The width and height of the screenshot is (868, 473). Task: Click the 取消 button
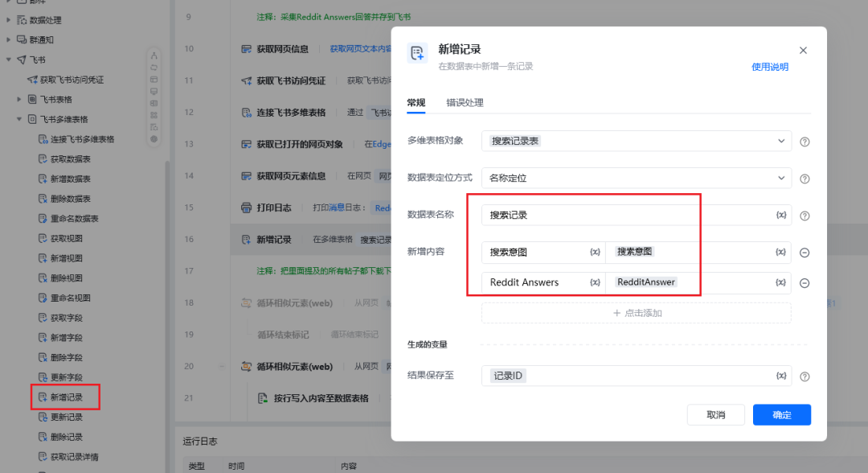[716, 415]
